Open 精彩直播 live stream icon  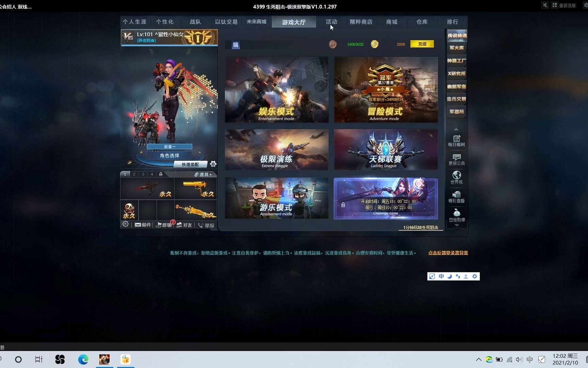(457, 197)
